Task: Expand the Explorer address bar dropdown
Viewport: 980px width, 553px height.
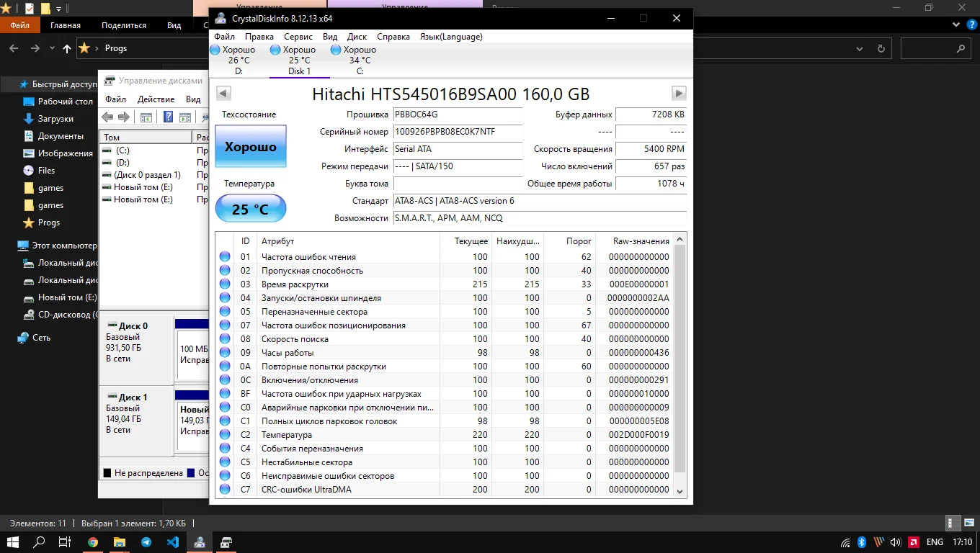Action: (x=858, y=49)
